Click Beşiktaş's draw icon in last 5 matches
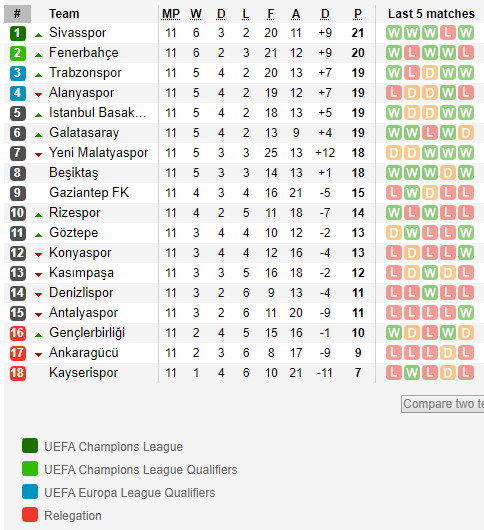Screen dimensions: 484x530 [447, 173]
